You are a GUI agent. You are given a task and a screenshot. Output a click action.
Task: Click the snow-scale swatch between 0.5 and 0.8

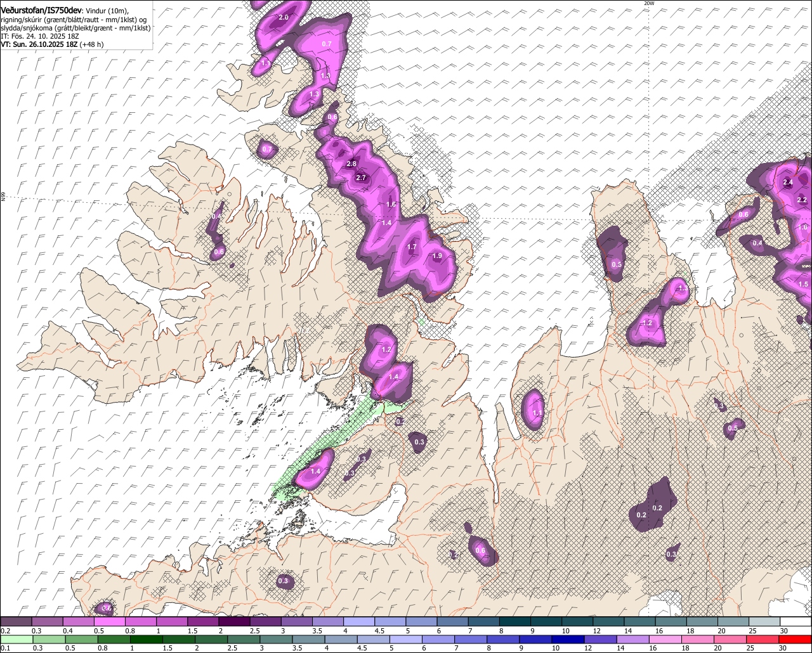point(109,622)
